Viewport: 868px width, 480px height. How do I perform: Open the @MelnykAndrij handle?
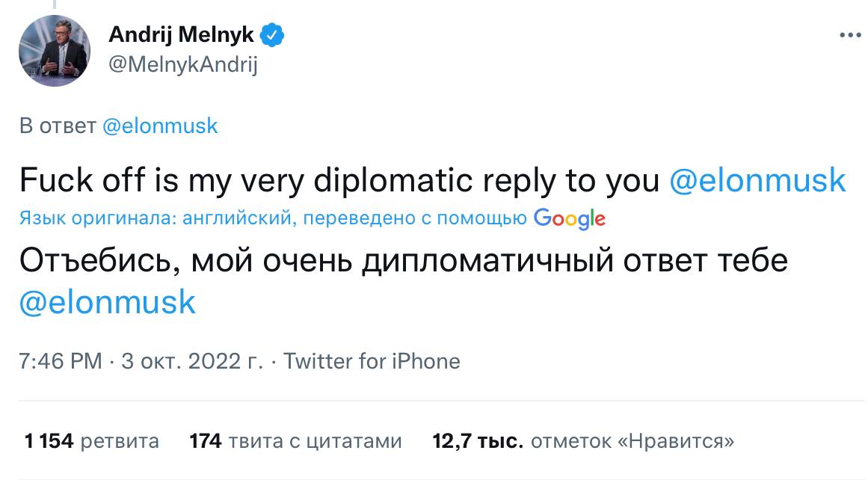183,65
